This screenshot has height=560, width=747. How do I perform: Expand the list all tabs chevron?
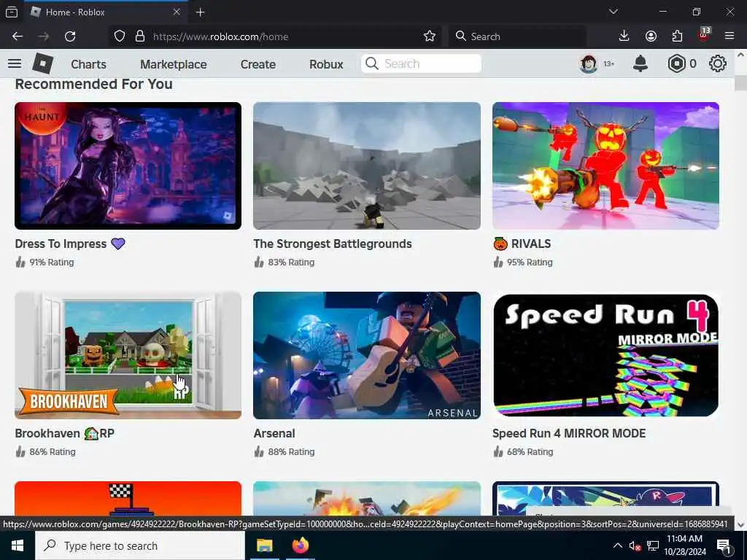(x=613, y=12)
